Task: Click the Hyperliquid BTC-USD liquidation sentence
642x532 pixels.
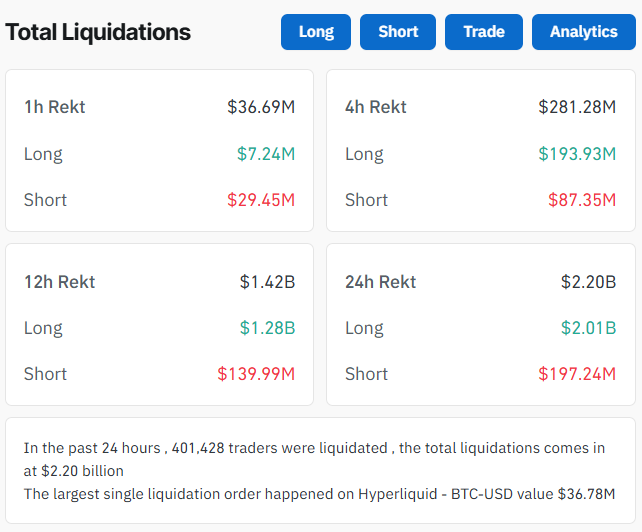Action: tap(319, 494)
